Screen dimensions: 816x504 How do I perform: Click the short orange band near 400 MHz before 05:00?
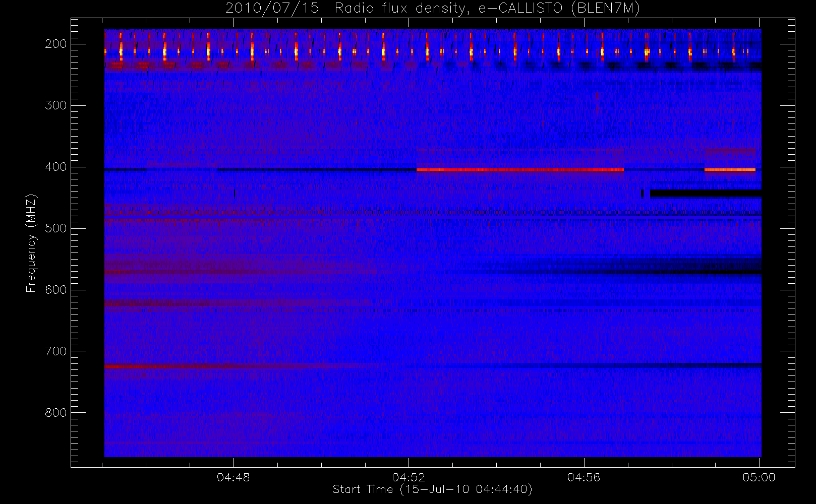(x=730, y=170)
